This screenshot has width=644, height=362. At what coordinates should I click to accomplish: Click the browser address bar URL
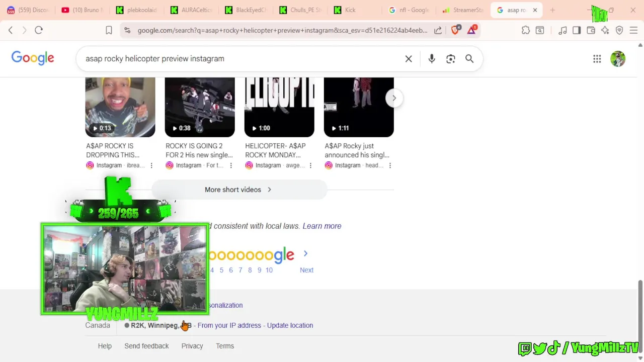click(x=282, y=30)
